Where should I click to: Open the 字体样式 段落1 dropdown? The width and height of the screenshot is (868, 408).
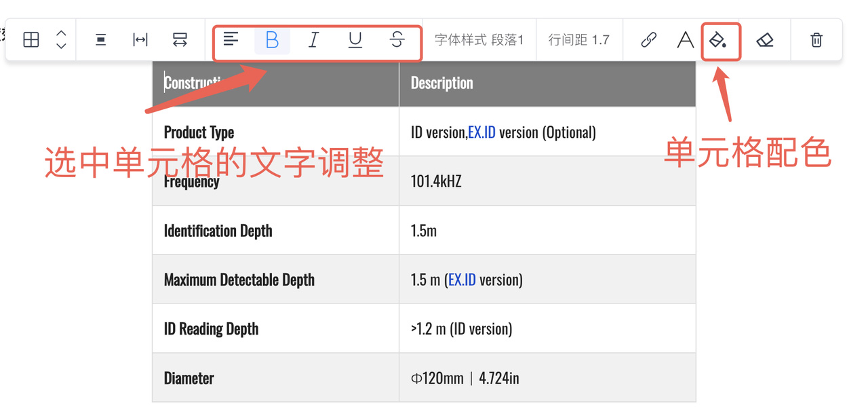[x=479, y=40]
